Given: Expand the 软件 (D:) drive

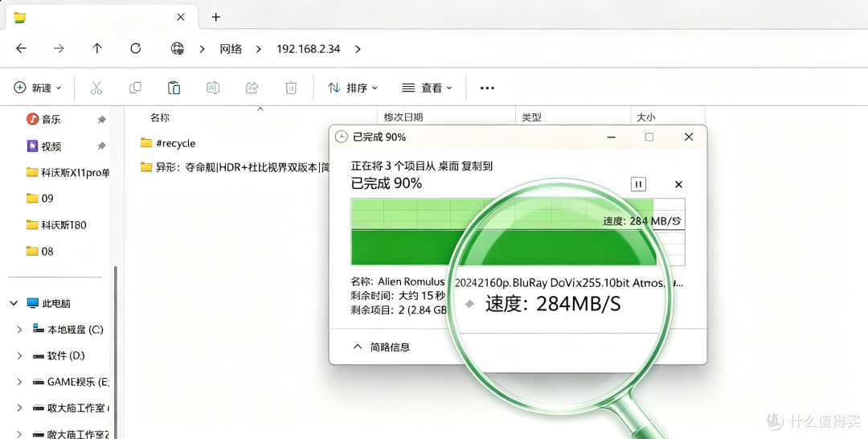Looking at the screenshot, I should click(19, 355).
